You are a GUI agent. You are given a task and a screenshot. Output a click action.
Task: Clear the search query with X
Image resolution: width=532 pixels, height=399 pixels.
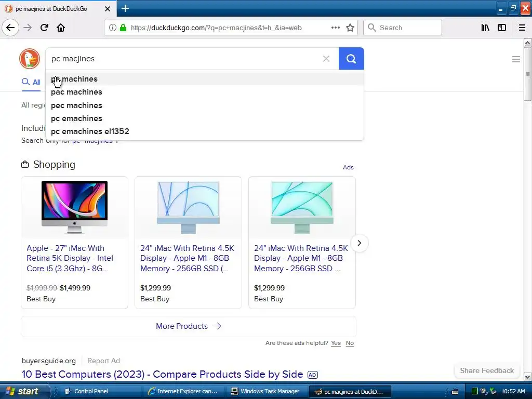(326, 59)
